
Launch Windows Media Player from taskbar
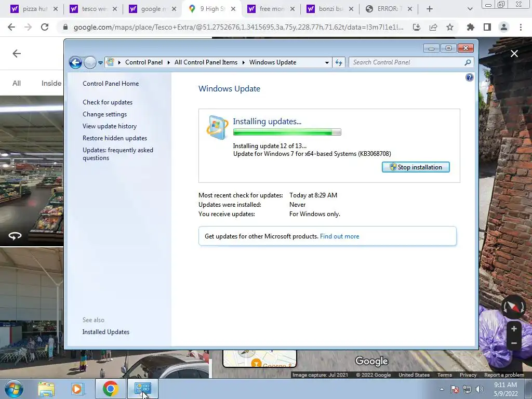click(x=77, y=389)
